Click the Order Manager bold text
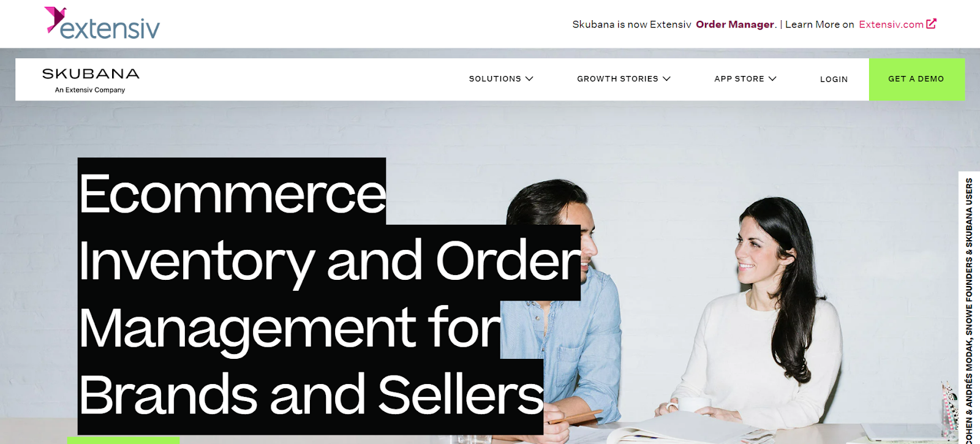 coord(735,24)
